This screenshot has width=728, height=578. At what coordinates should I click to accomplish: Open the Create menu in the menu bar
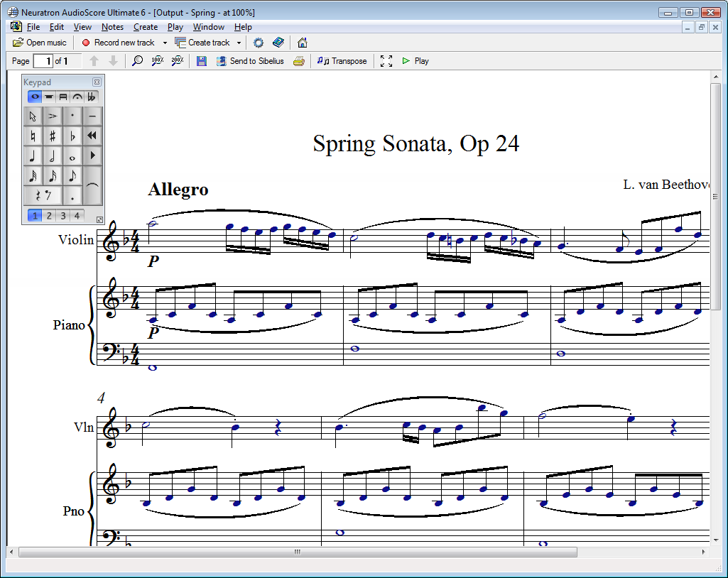pos(146,27)
